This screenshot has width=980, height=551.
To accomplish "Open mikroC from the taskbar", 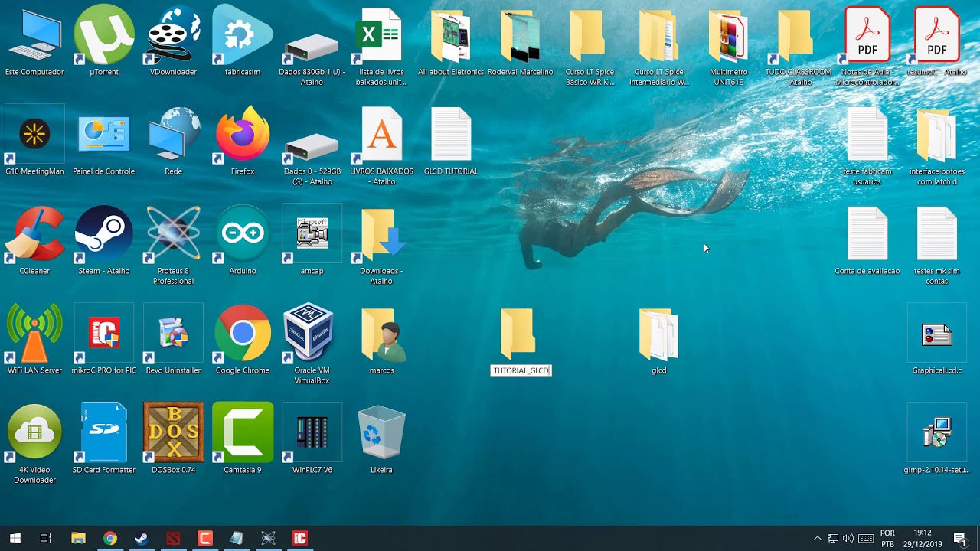I will tap(300, 538).
